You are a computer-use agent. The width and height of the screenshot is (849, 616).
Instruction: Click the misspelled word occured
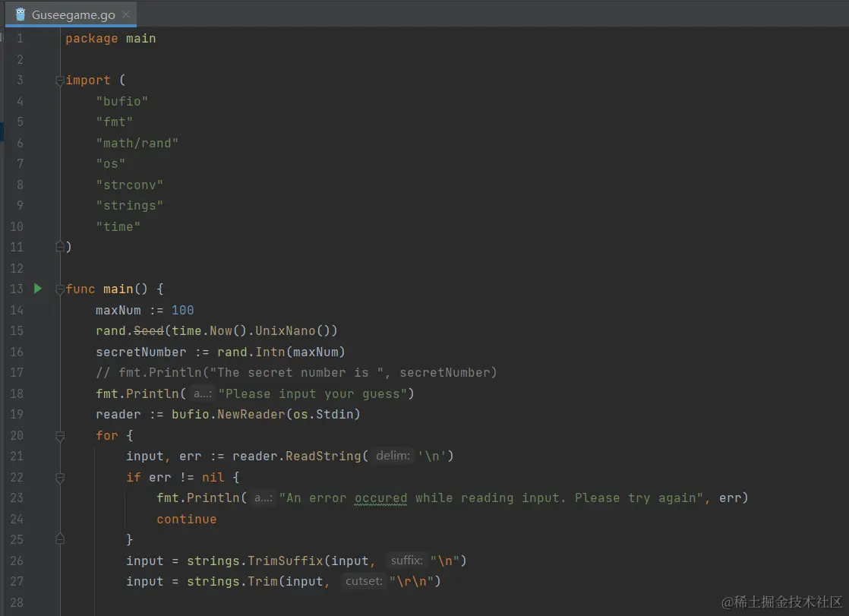click(380, 498)
